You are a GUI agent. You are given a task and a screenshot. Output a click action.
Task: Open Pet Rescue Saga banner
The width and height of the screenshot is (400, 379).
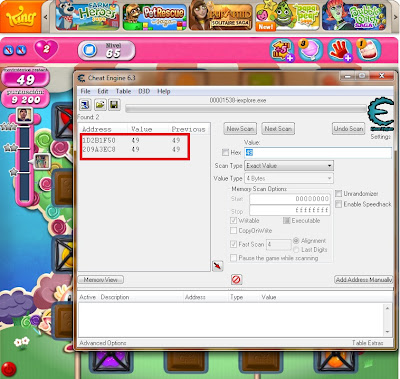[x=154, y=17]
